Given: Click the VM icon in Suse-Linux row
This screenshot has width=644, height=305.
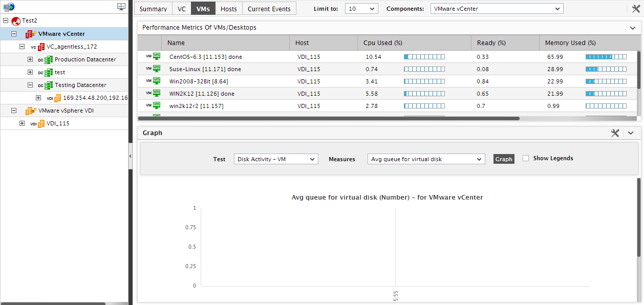Looking at the screenshot, I should (157, 69).
